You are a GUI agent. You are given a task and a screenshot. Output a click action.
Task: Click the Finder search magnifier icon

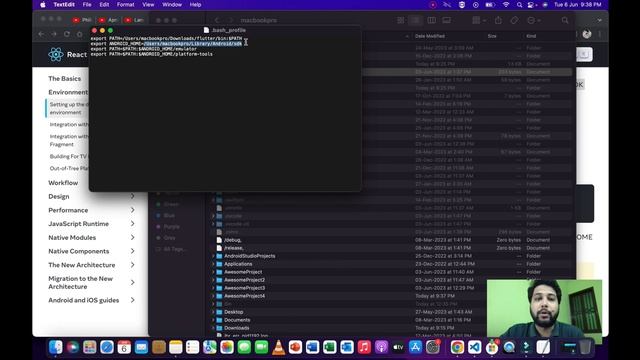click(x=565, y=20)
